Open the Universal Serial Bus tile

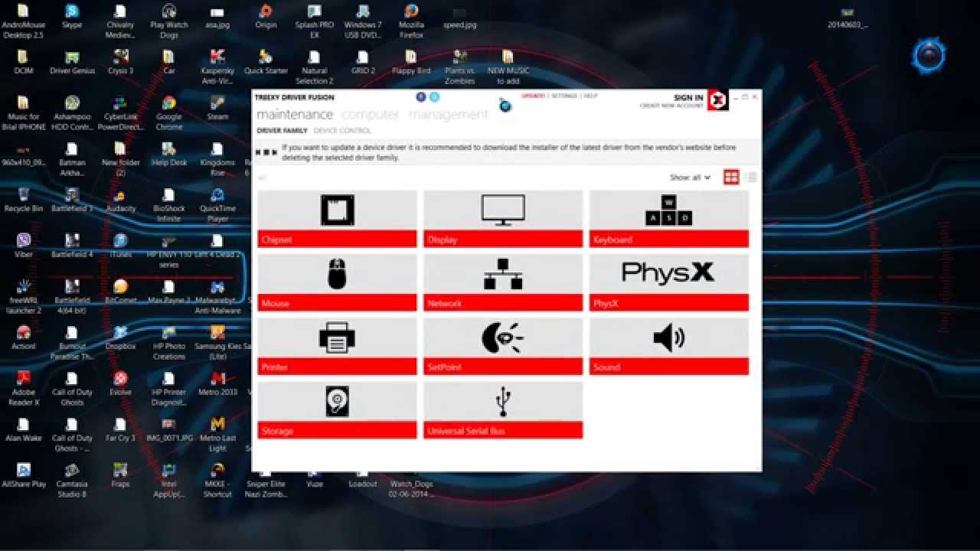click(503, 411)
